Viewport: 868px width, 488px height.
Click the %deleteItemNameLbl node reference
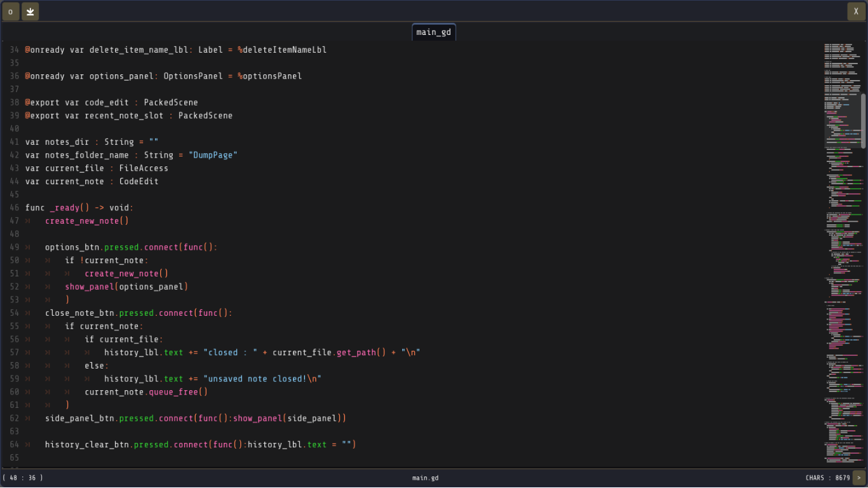282,50
